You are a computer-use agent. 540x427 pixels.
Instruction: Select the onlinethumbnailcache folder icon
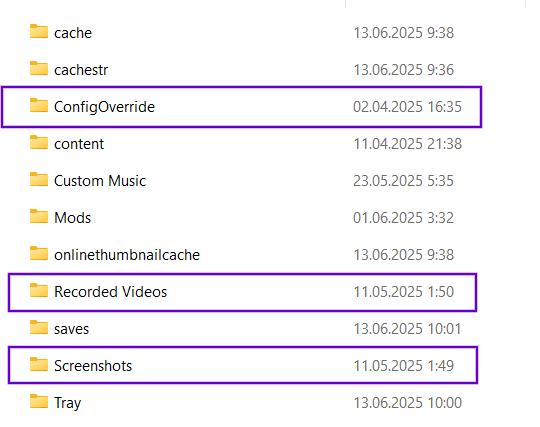[39, 253]
